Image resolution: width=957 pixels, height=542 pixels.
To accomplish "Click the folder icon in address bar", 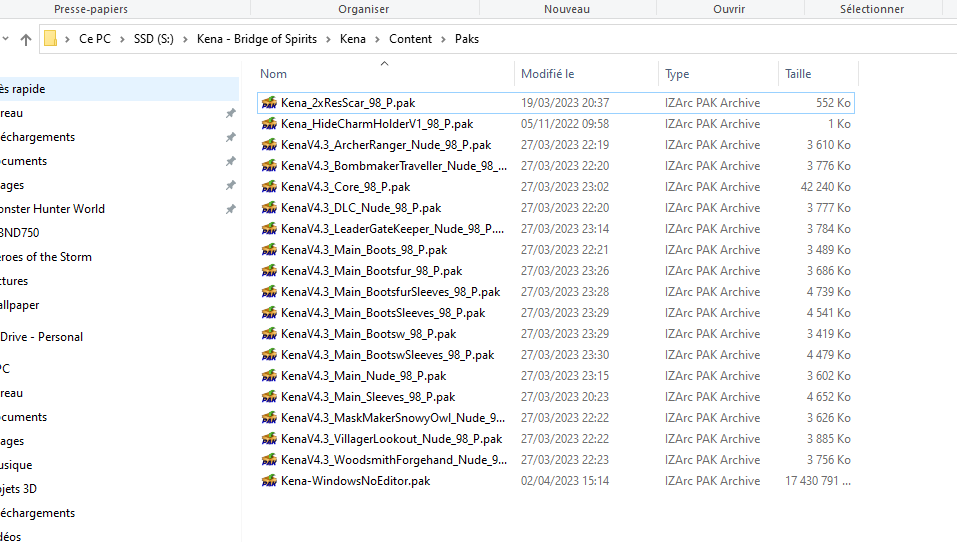I will [x=51, y=39].
